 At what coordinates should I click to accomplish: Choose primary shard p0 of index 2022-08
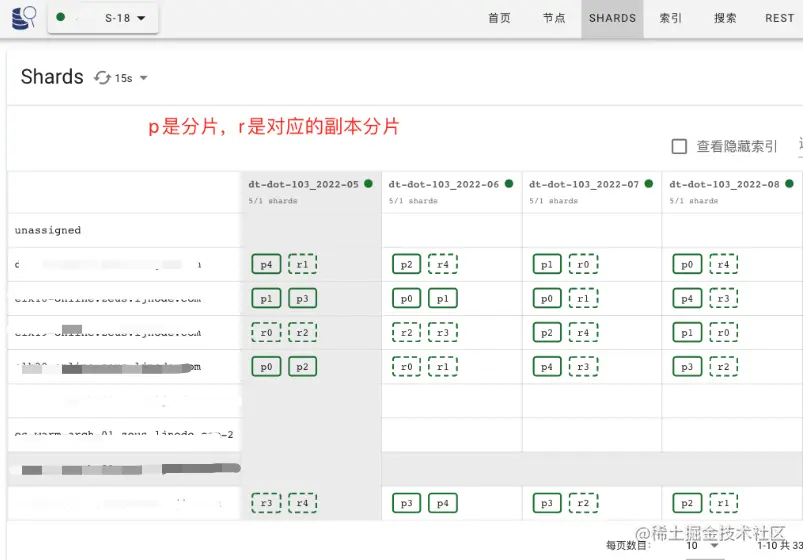tap(687, 264)
